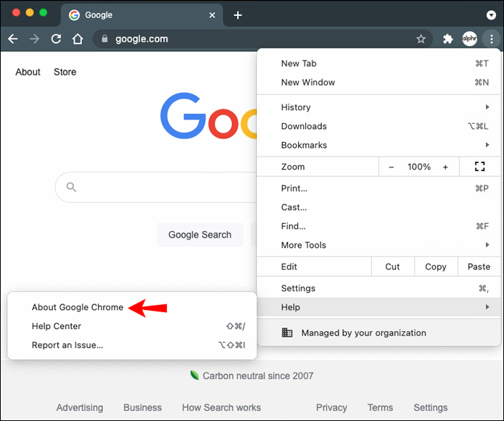The height and width of the screenshot is (421, 504).
Task: Click the Google Search button
Action: click(x=199, y=235)
